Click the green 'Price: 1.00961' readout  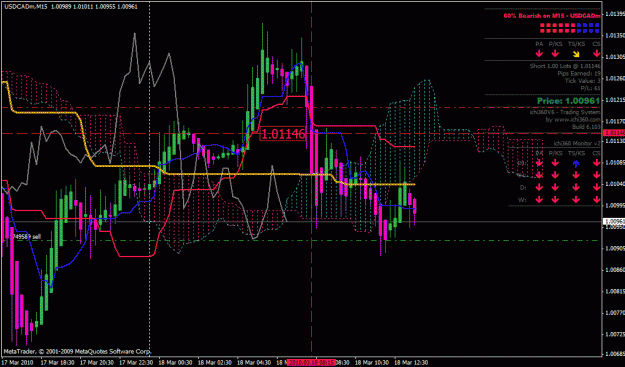tap(568, 101)
